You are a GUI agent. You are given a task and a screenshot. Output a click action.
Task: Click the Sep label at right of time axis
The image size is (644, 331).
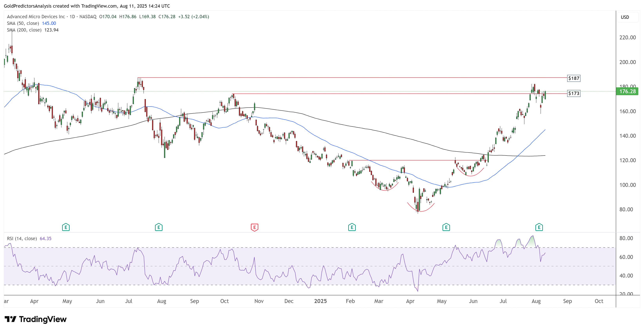(x=568, y=301)
